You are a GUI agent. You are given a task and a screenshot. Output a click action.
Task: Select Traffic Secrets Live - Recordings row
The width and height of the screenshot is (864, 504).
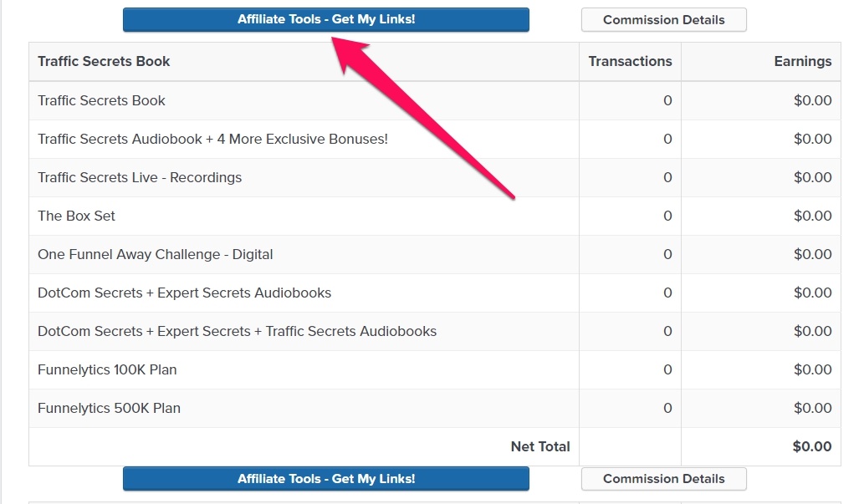pos(140,177)
